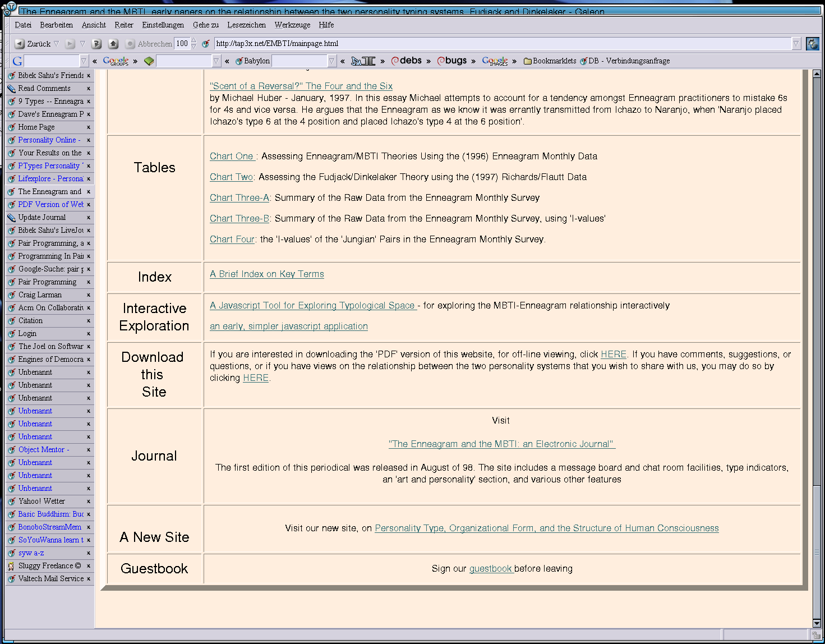Switch to the Engines of Democracy tab

pyautogui.click(x=50, y=360)
